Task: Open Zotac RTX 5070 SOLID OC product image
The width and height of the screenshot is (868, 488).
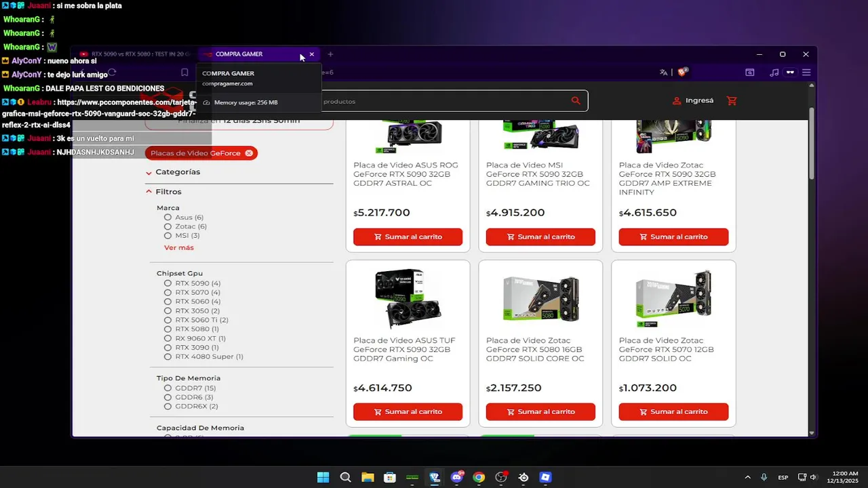Action: click(x=673, y=298)
